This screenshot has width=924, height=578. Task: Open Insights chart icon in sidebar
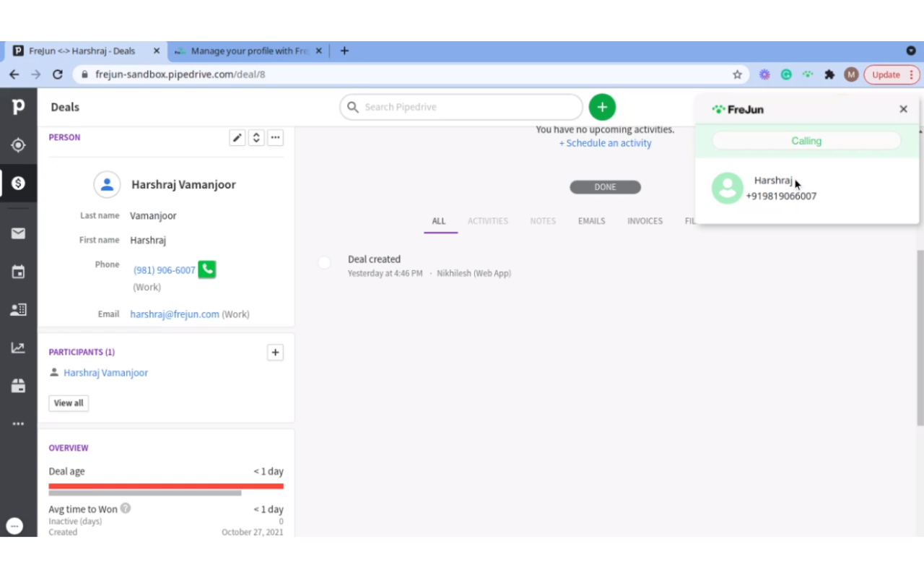pos(18,348)
